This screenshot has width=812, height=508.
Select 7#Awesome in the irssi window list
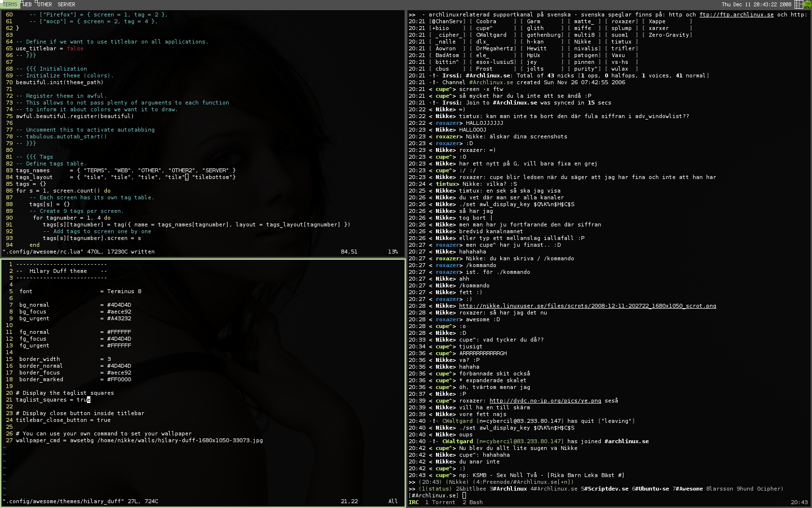(687, 489)
